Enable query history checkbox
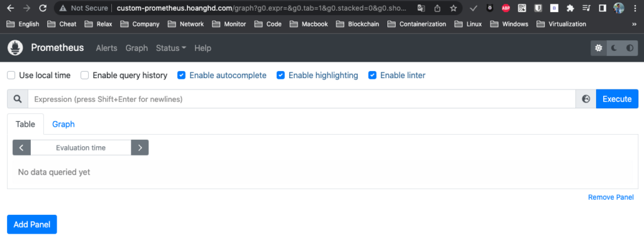Image resolution: width=644 pixels, height=240 pixels. click(85, 76)
